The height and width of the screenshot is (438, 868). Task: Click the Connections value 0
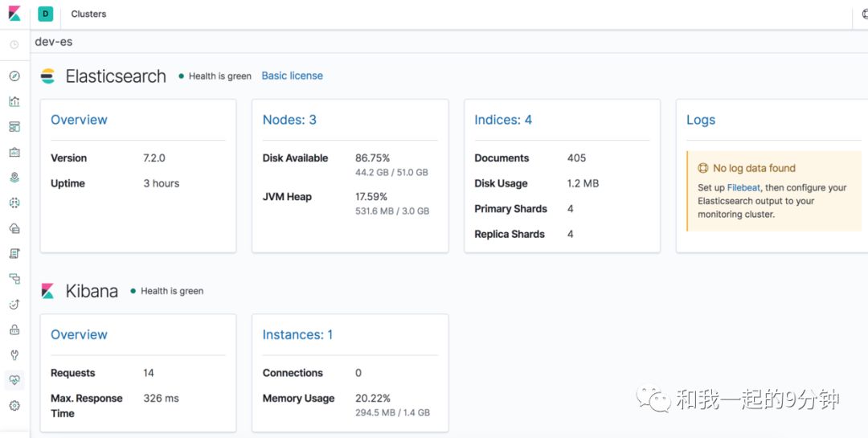(x=358, y=373)
